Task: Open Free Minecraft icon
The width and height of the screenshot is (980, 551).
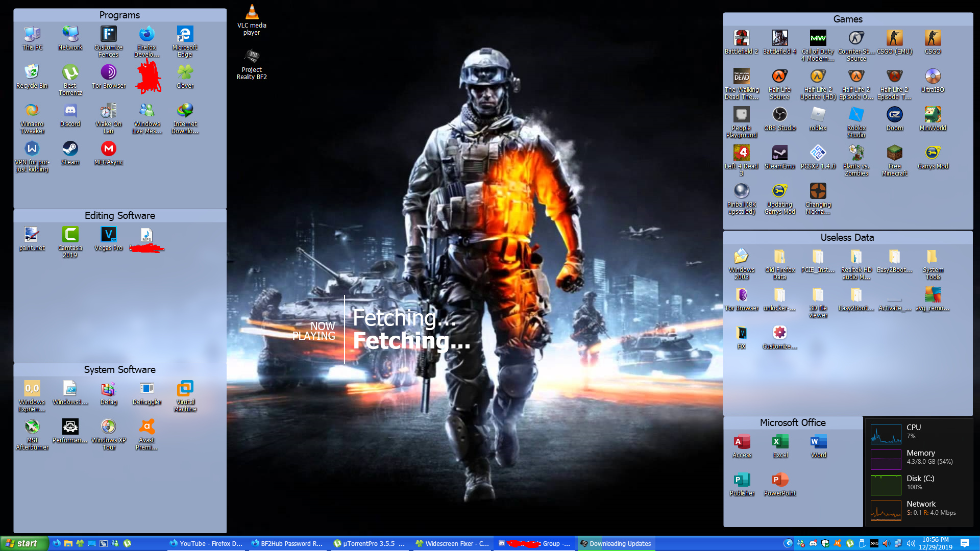Action: coord(895,161)
